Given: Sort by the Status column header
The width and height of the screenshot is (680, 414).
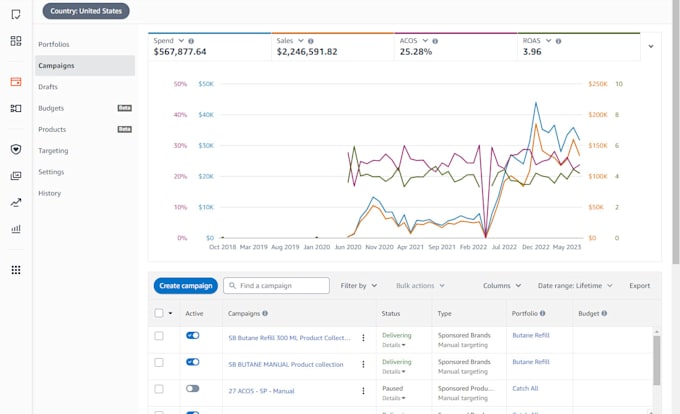Looking at the screenshot, I should (391, 313).
